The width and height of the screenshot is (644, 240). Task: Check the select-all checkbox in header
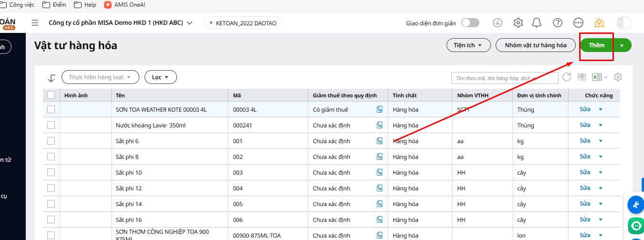(x=51, y=95)
